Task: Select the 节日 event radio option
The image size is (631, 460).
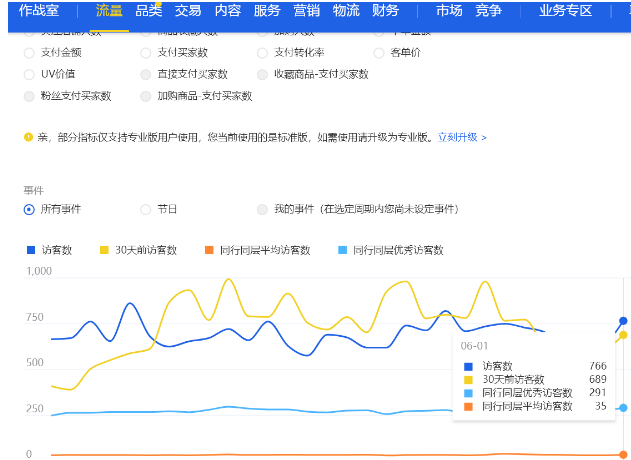Action: pyautogui.click(x=145, y=210)
